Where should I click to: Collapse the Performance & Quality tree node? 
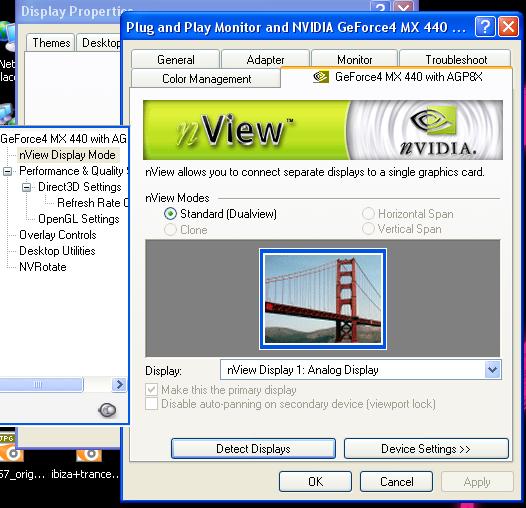7,172
